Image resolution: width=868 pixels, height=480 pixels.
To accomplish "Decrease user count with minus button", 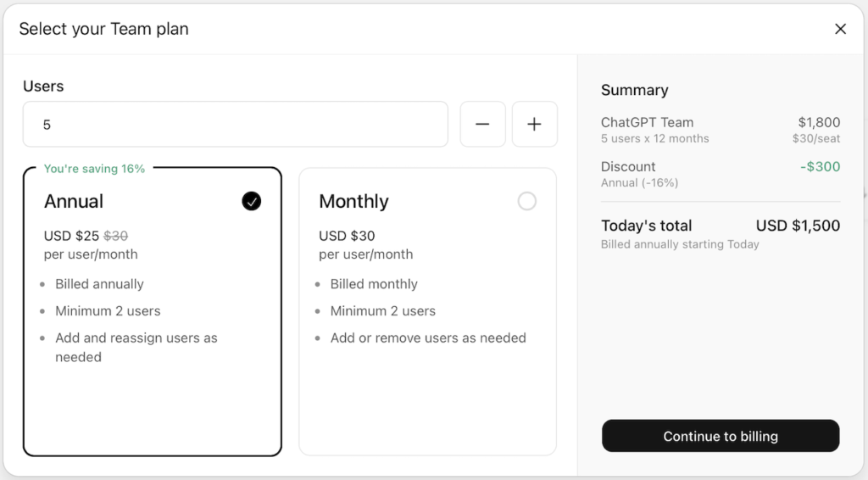I will tap(482, 125).
